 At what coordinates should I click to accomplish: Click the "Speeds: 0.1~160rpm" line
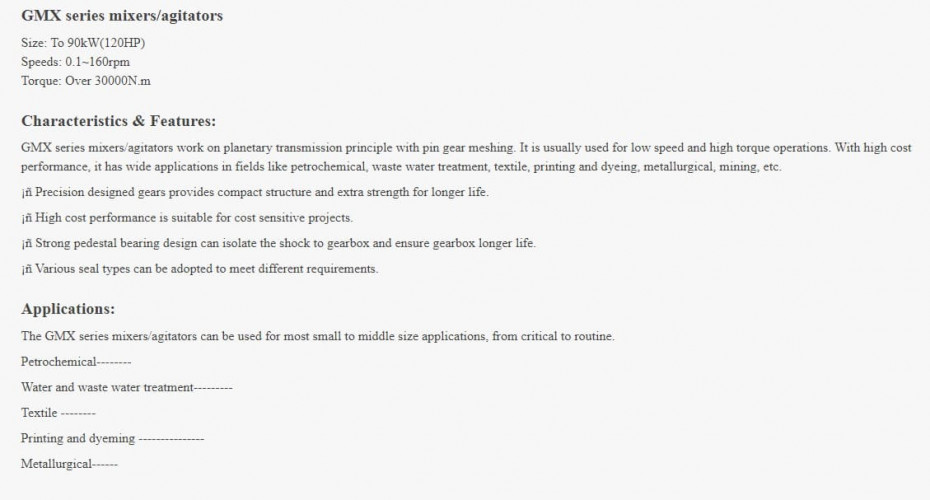75,62
